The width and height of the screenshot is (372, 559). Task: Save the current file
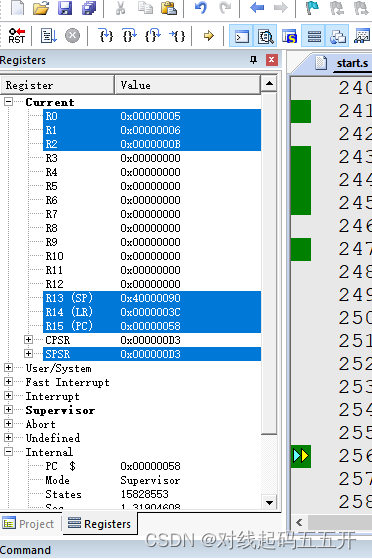tap(65, 8)
